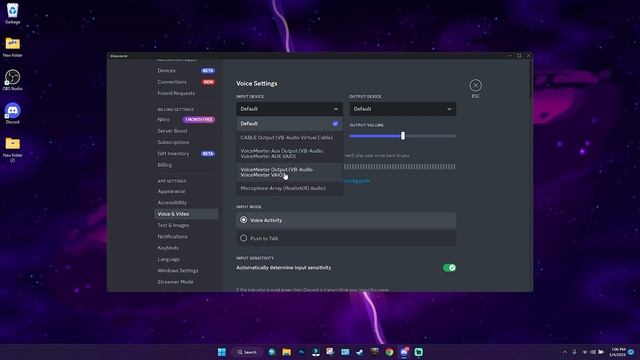Screen dimensions: 640x360
Task: Open the New folder desktop icon
Action: 13,47
